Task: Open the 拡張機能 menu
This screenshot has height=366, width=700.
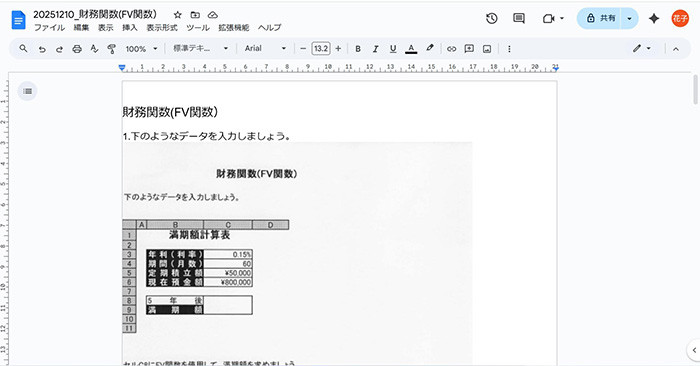Action: 233,28
